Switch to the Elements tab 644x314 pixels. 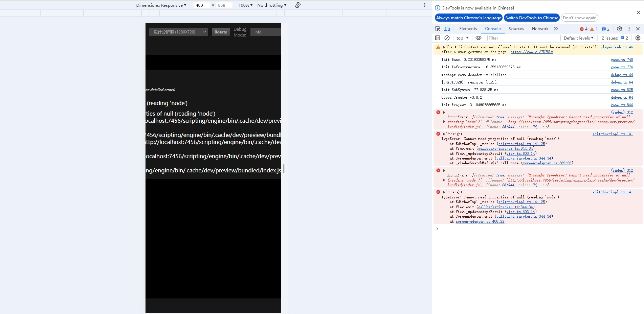(x=468, y=29)
